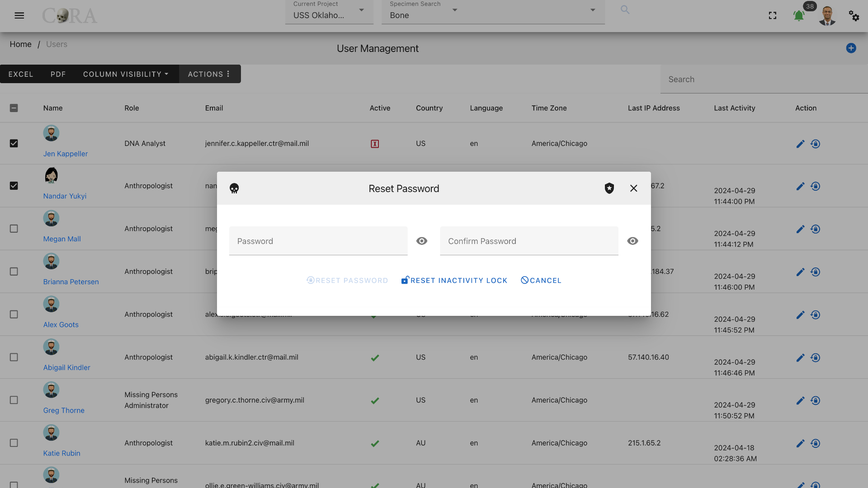Screen dimensions: 868x488
Task: Edit Jen Kappeller with pencil icon
Action: tap(800, 144)
